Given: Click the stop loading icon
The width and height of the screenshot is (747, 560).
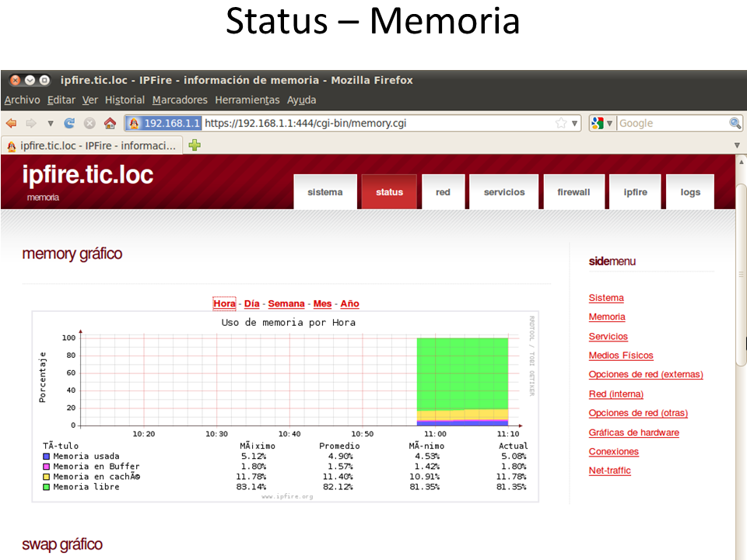Looking at the screenshot, I should point(89,123).
